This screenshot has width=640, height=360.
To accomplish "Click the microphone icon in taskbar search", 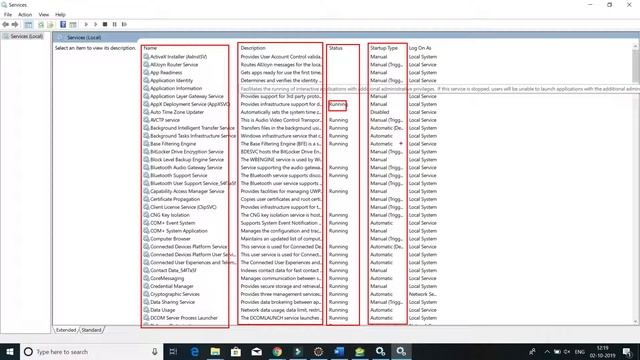I will tap(155, 351).
